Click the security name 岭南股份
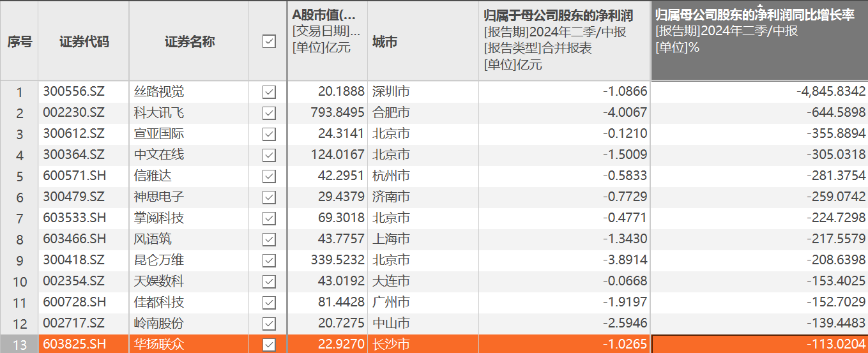Image resolution: width=868 pixels, height=353 pixels. click(x=159, y=324)
